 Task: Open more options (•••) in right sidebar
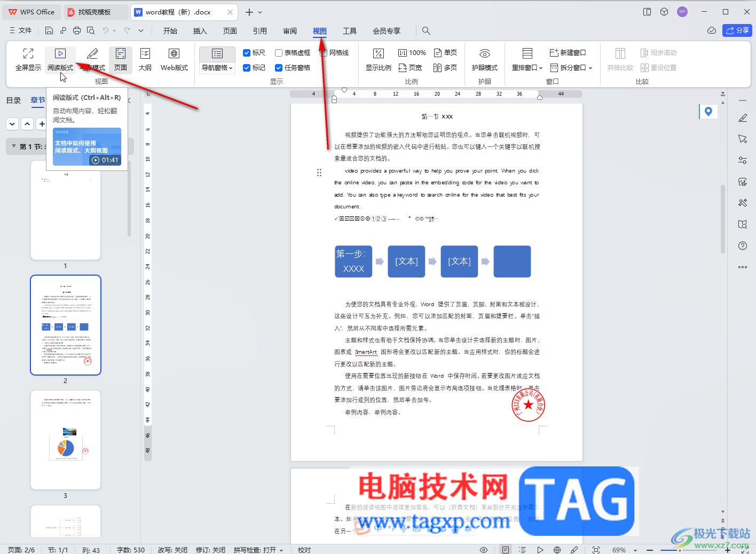(x=743, y=267)
